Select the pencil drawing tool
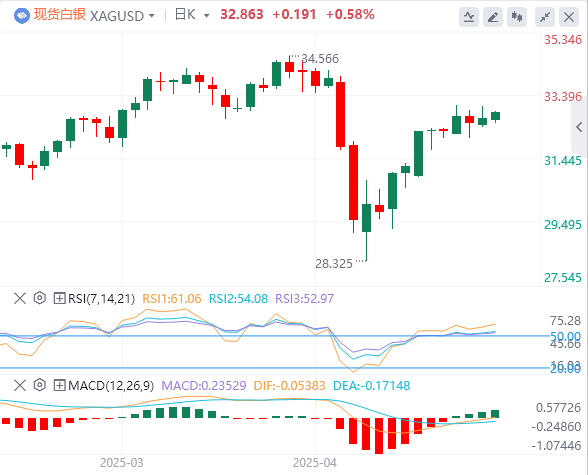 (x=493, y=17)
